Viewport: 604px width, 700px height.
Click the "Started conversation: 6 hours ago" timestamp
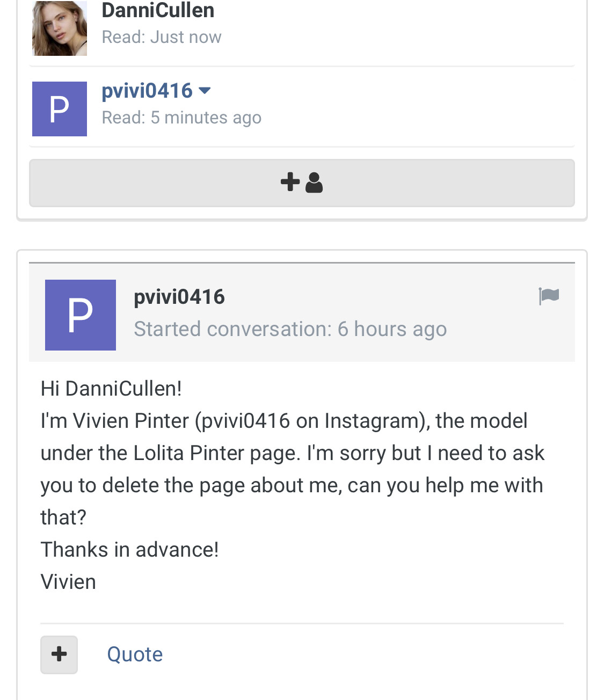(x=290, y=329)
